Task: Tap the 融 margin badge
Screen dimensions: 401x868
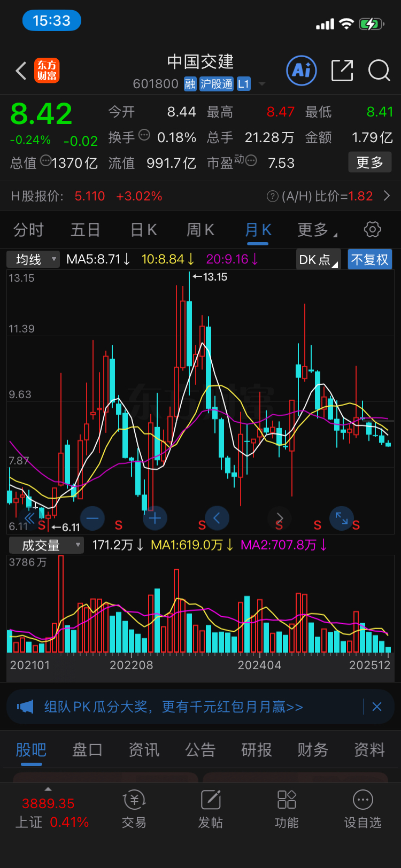Action: 190,84
